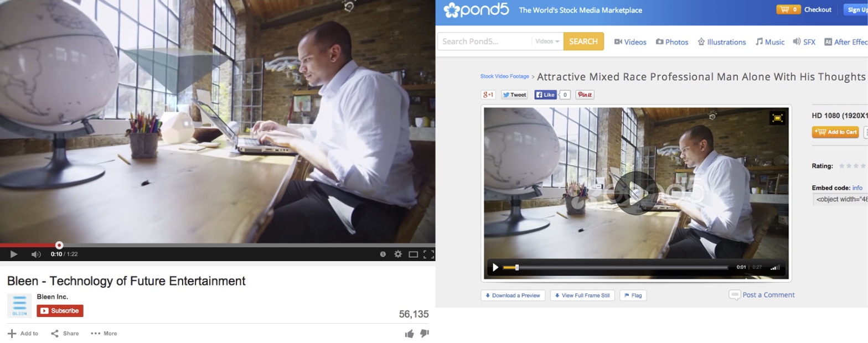Open the Videos search type dropdown
This screenshot has height=343, width=868.
(x=547, y=41)
